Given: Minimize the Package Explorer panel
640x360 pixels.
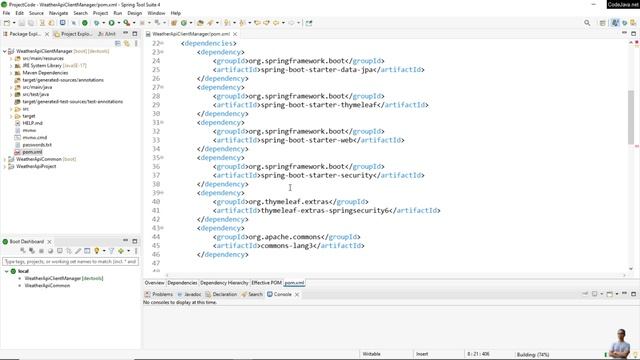Looking at the screenshot, I should 126,33.
